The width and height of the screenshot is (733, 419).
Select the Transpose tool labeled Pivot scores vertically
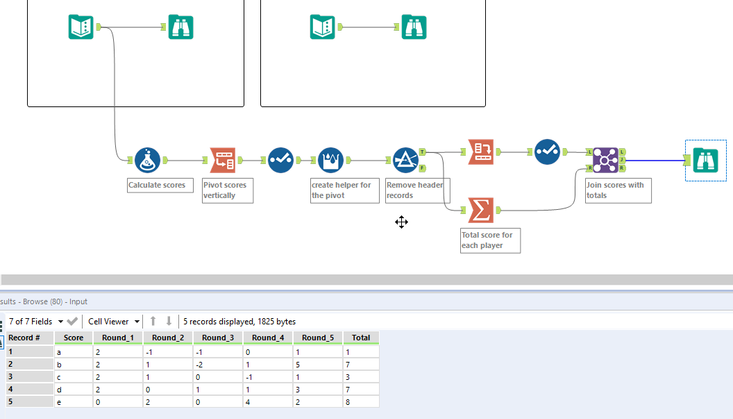(x=223, y=160)
